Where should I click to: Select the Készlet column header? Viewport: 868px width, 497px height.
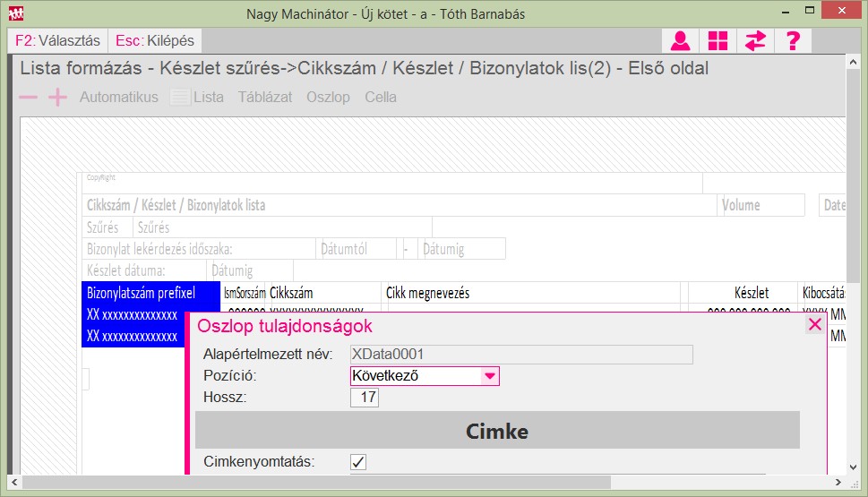(743, 293)
